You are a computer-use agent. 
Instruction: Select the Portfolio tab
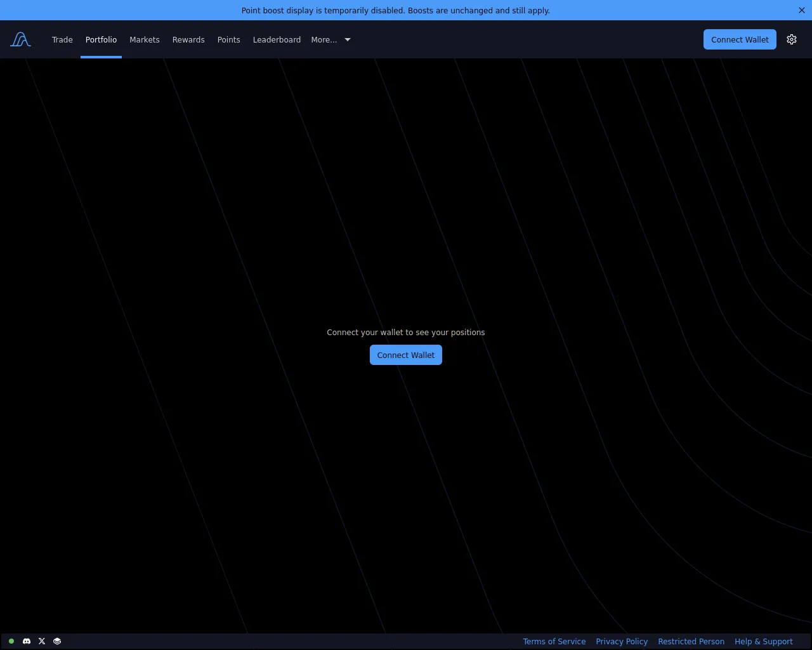tap(101, 39)
